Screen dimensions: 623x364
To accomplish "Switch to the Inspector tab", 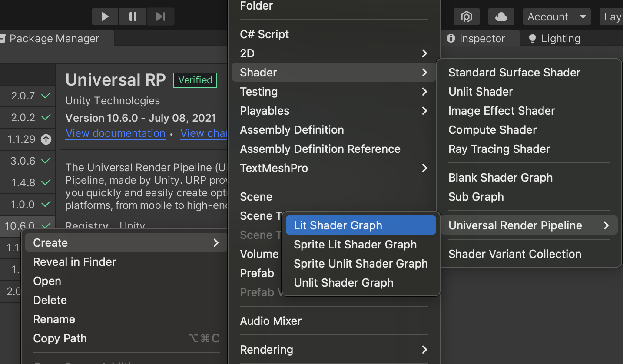I will click(x=480, y=38).
